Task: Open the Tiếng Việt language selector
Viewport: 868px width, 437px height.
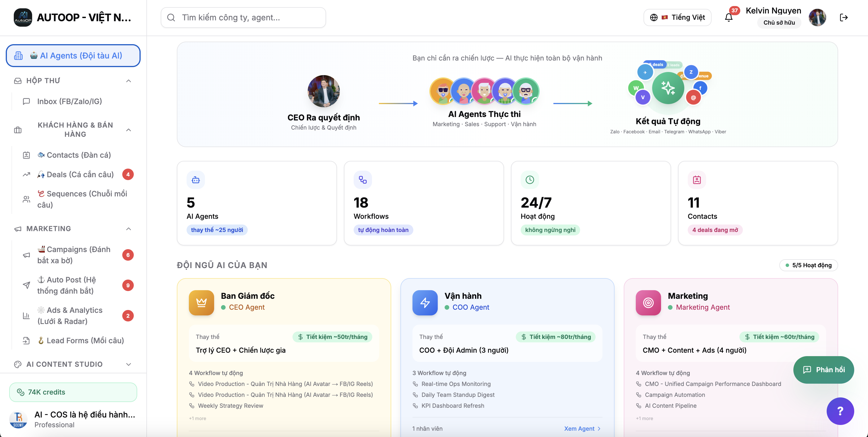Action: 677,17
